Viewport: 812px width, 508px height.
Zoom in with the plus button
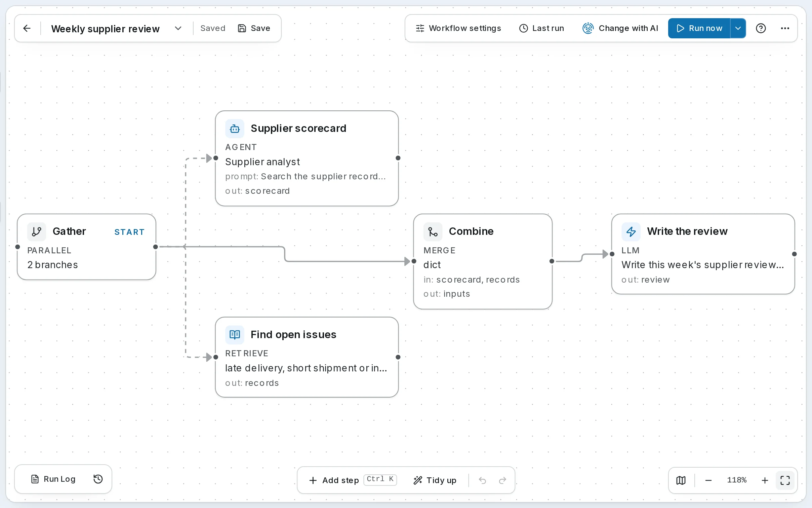tap(765, 480)
